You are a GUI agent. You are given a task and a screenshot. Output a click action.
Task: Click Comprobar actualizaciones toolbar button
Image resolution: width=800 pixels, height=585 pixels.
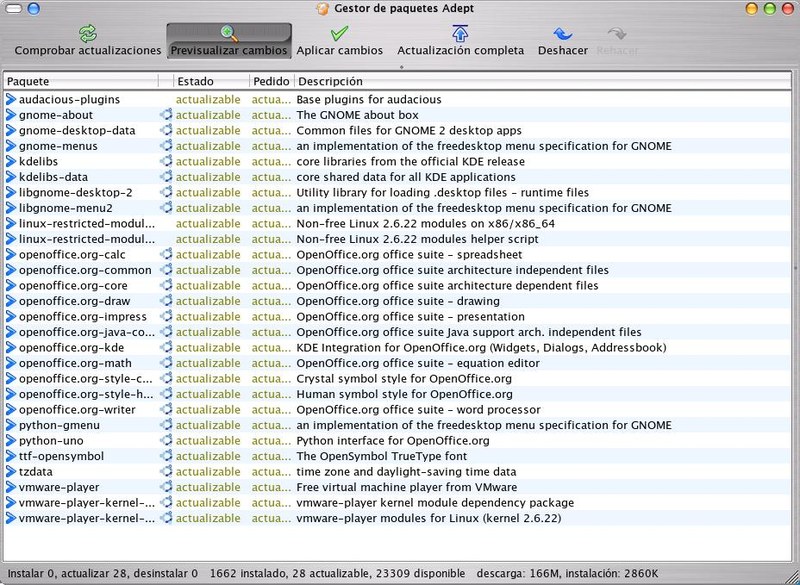click(88, 41)
